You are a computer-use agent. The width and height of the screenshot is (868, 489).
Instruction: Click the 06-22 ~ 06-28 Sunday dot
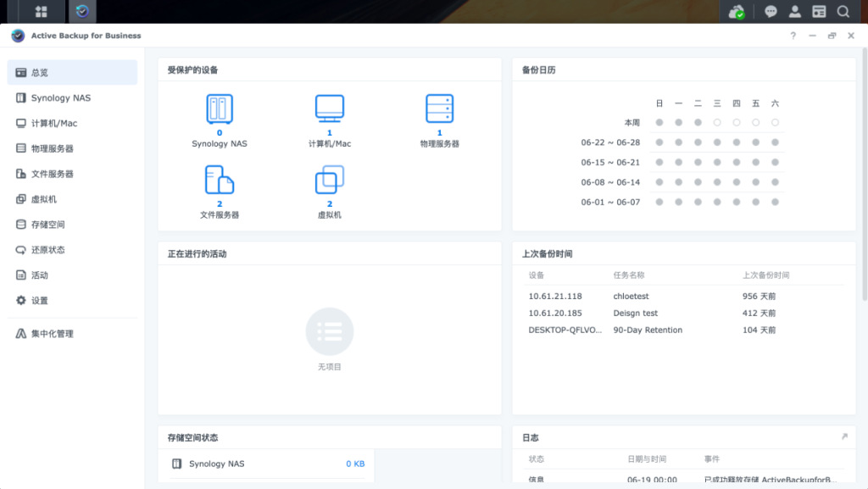click(659, 142)
